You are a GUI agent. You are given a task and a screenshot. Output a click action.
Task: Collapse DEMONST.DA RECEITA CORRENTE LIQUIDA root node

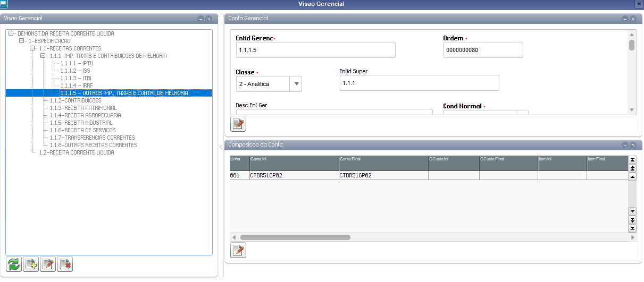coord(11,33)
